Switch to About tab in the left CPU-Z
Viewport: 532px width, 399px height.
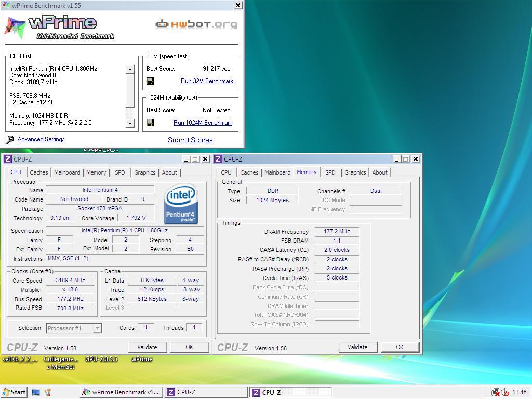169,172
